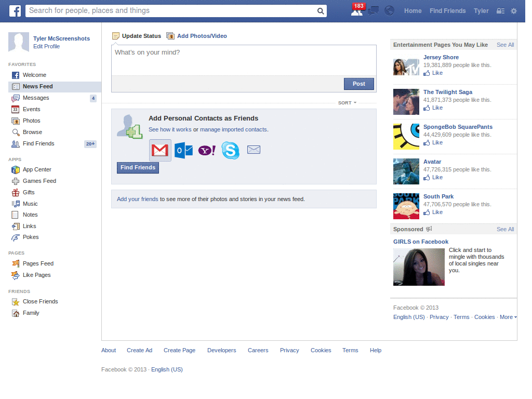This screenshot has width=532, height=399.
Task: Select the Outlook contacts icon
Action: (183, 150)
